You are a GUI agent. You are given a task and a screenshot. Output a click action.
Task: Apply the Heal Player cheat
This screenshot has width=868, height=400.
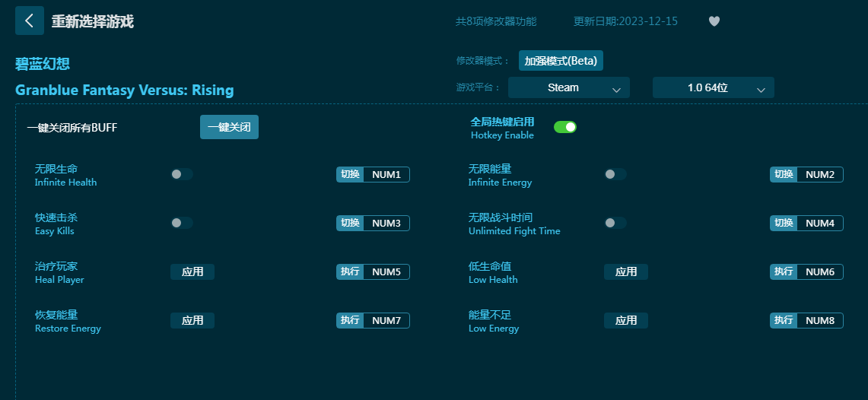(192, 271)
